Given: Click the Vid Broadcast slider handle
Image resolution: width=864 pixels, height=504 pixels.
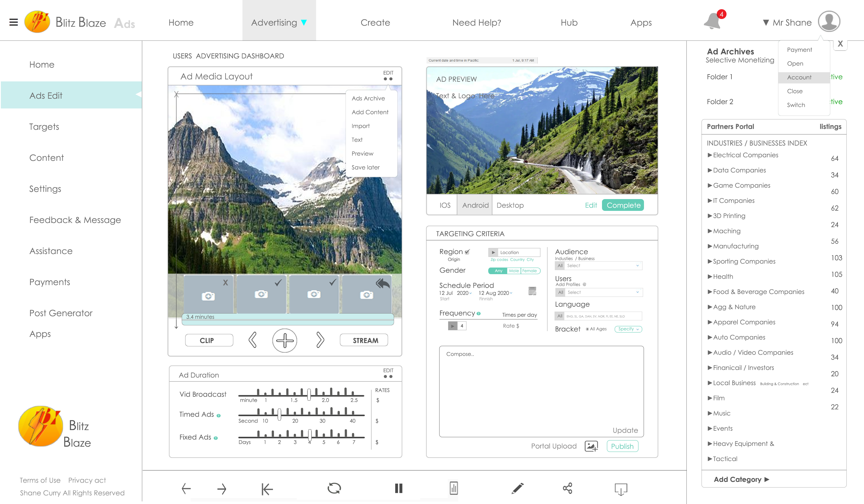Looking at the screenshot, I should [309, 394].
